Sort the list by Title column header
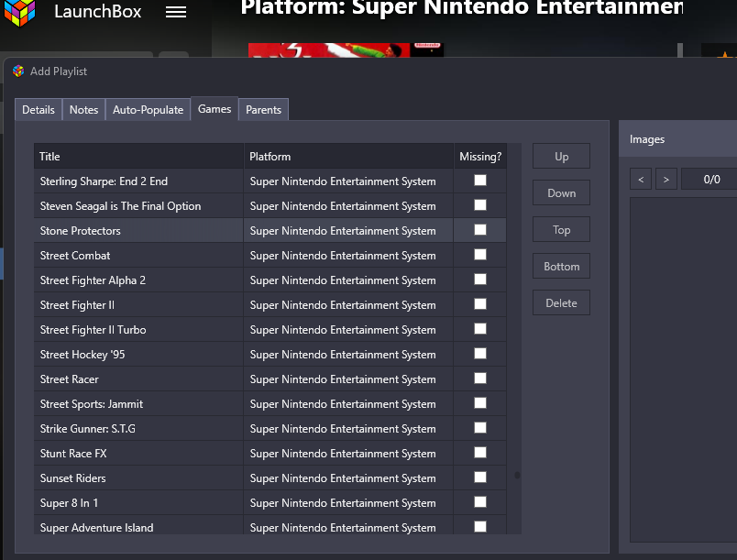This screenshot has width=737, height=560. [138, 157]
